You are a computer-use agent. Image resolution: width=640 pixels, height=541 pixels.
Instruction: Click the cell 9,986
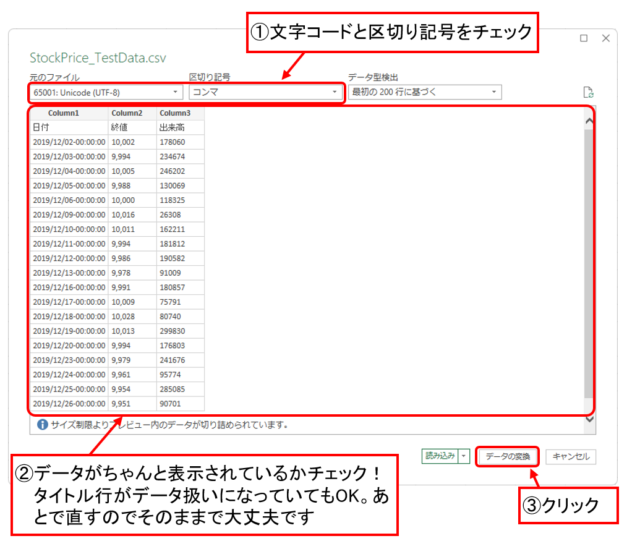132,258
